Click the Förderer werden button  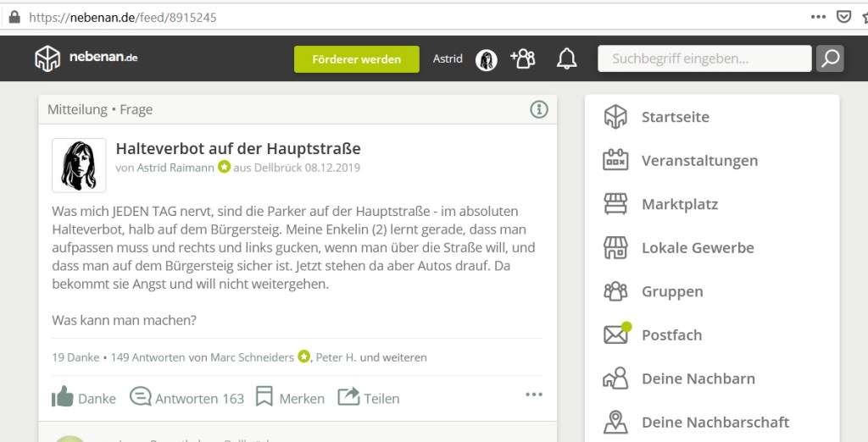[357, 59]
